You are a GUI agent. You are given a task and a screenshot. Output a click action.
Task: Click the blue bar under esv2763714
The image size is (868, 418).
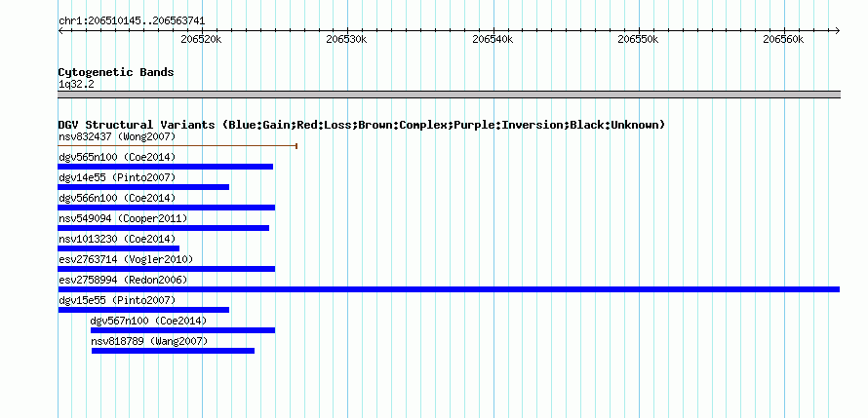tap(167, 269)
